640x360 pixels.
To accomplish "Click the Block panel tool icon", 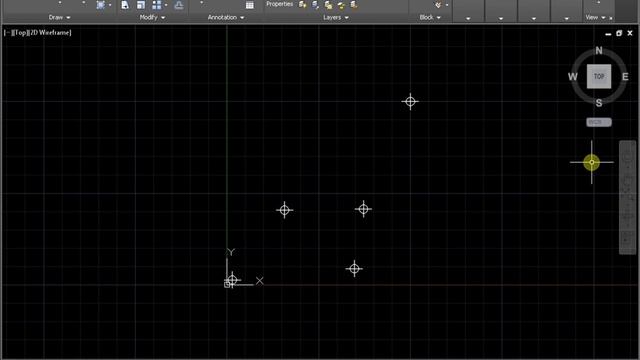I will 438,5.
